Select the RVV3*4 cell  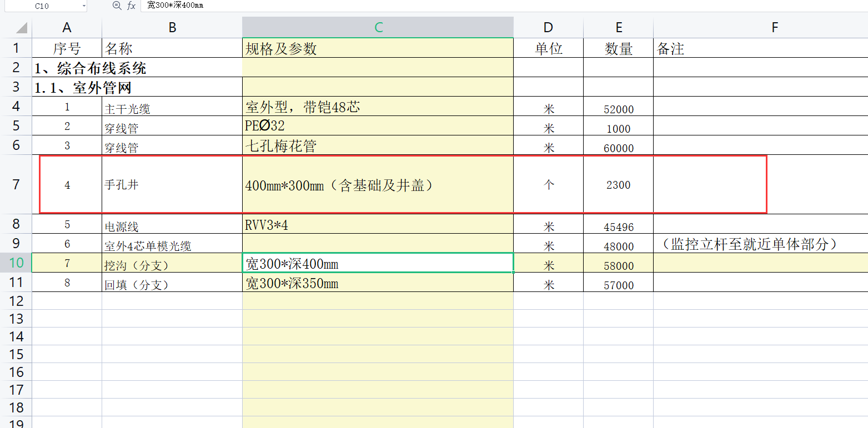tap(378, 224)
